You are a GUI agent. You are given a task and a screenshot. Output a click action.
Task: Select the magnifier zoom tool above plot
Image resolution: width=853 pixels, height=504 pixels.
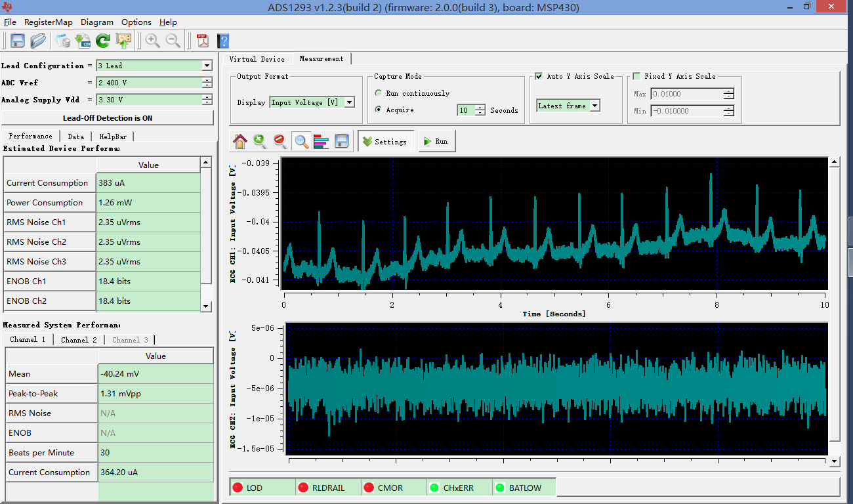[x=301, y=141]
